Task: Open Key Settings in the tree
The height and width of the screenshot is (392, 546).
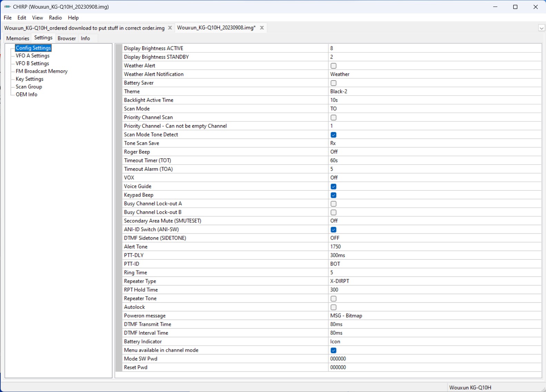Action: tap(29, 79)
